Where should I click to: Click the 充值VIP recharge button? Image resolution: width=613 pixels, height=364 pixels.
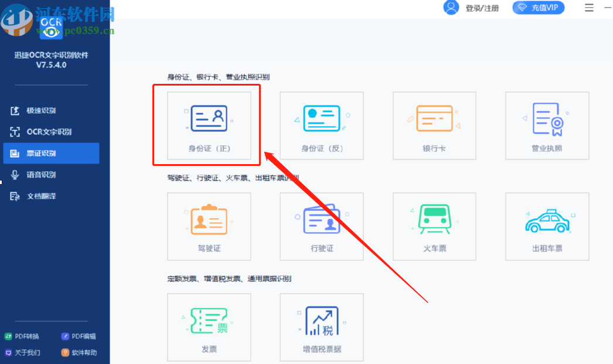(x=538, y=8)
